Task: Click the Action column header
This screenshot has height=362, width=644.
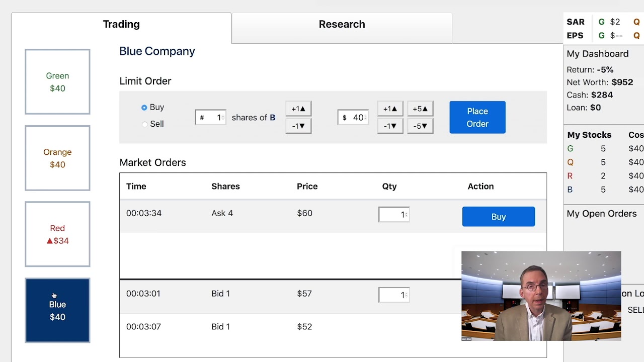Action: click(x=480, y=186)
